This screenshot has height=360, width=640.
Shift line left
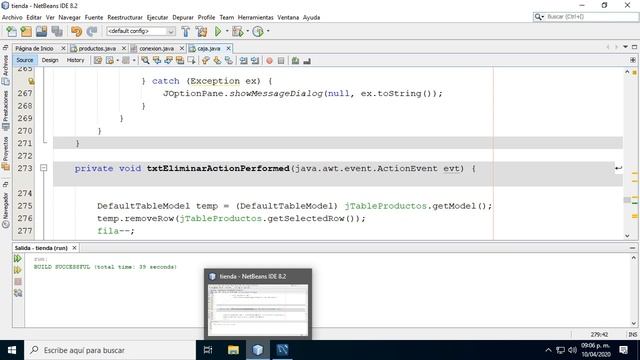pyautogui.click(x=244, y=60)
